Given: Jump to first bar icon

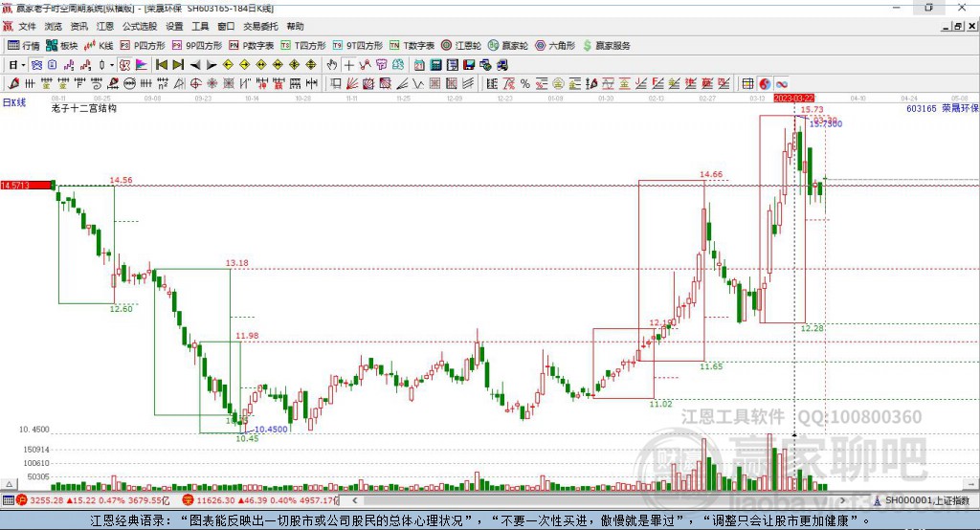Looking at the screenshot, I should (x=161, y=65).
